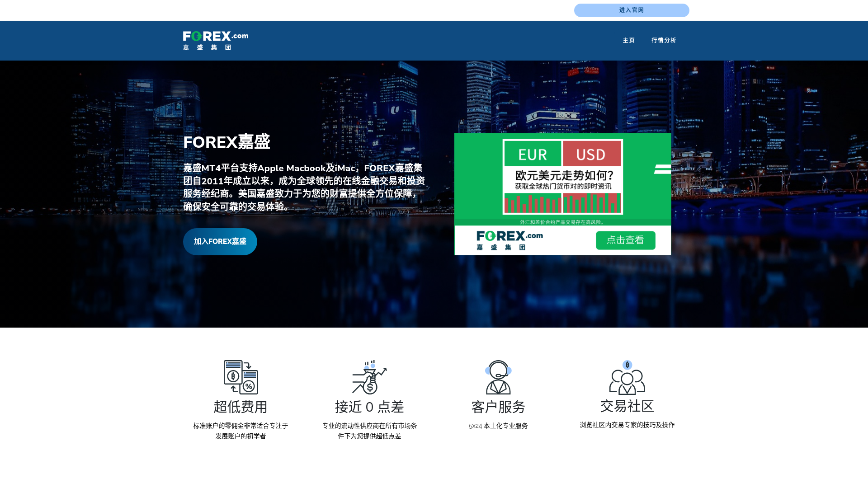Viewport: 868px width, 488px height.
Task: Select the 超低费用 heading
Action: [x=241, y=407]
